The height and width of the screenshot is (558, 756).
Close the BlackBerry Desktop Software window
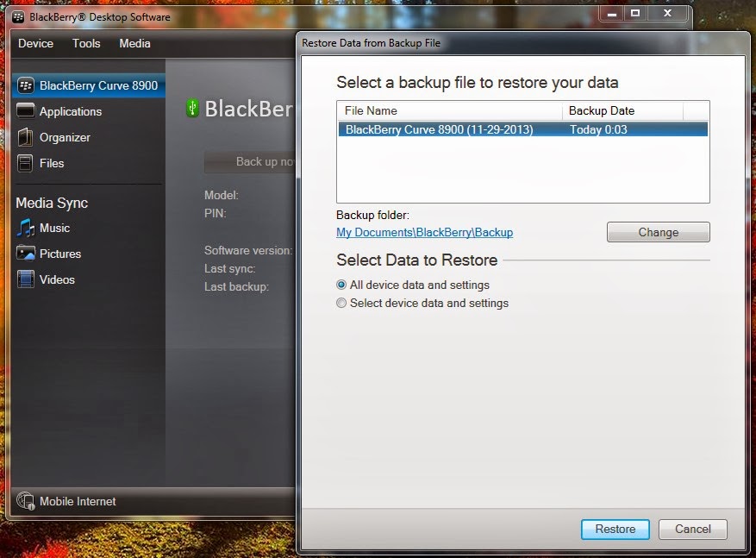[668, 14]
